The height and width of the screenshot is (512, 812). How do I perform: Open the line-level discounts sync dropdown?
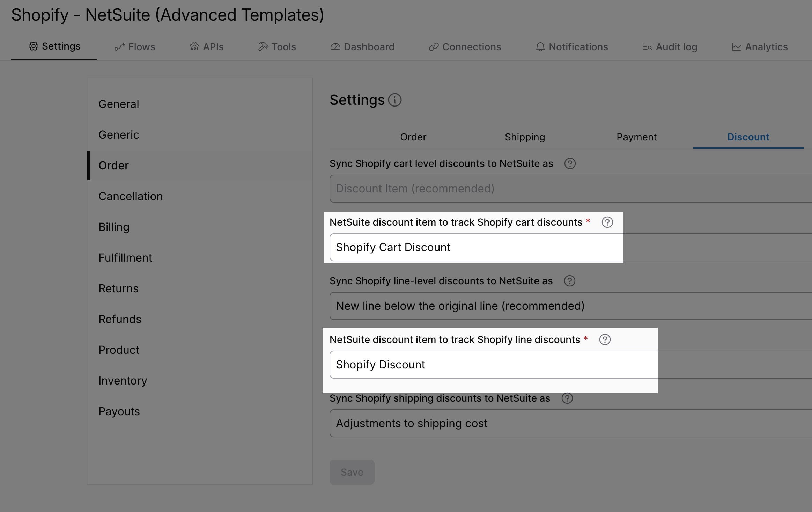tap(571, 306)
